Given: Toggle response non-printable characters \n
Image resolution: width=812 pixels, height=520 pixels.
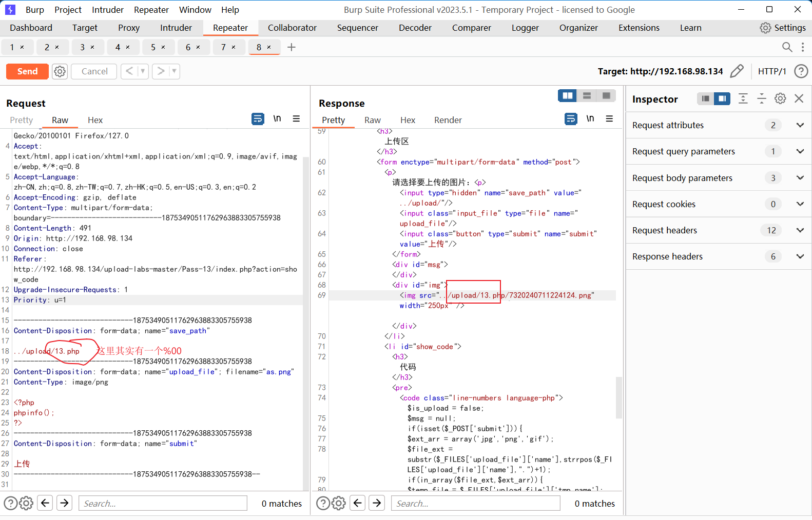Looking at the screenshot, I should (590, 118).
